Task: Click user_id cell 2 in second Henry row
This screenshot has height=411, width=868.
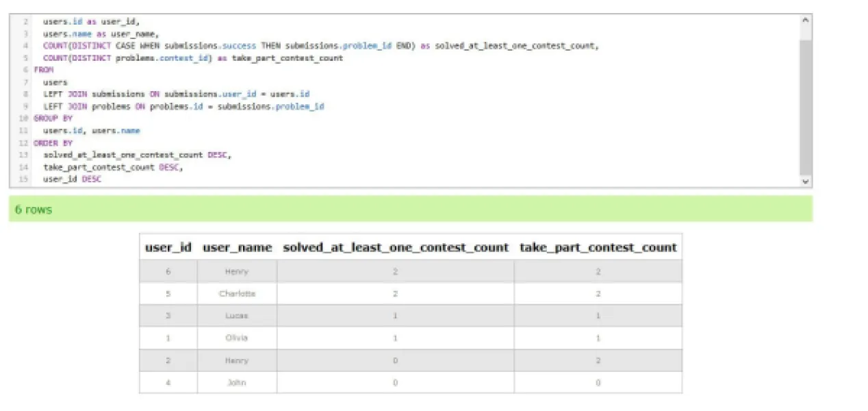Action: [168, 360]
